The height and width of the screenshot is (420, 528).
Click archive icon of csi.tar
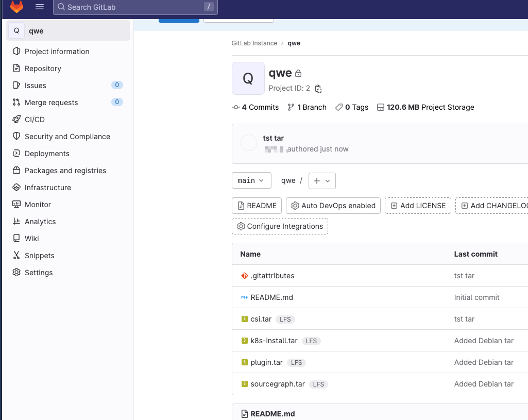pos(245,319)
